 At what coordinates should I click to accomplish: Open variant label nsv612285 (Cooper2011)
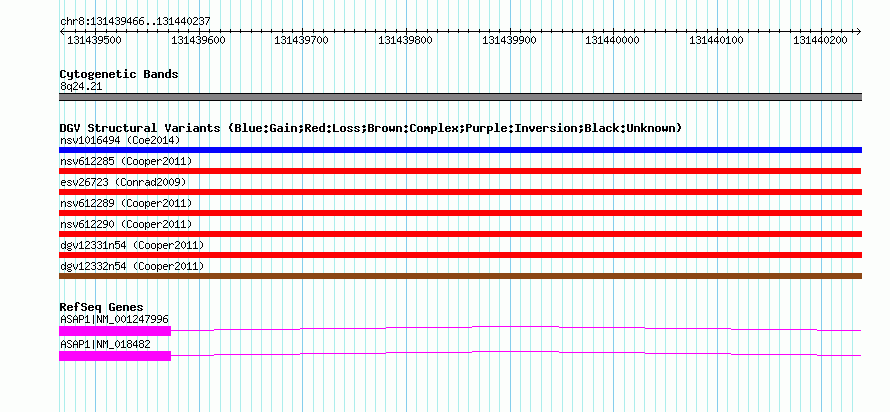click(x=126, y=161)
